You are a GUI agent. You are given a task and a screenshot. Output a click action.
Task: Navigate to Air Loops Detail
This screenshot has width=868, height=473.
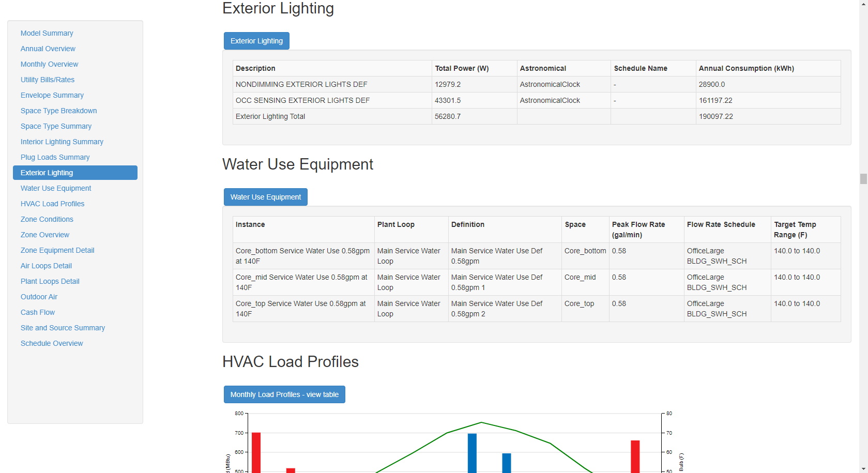(x=46, y=266)
